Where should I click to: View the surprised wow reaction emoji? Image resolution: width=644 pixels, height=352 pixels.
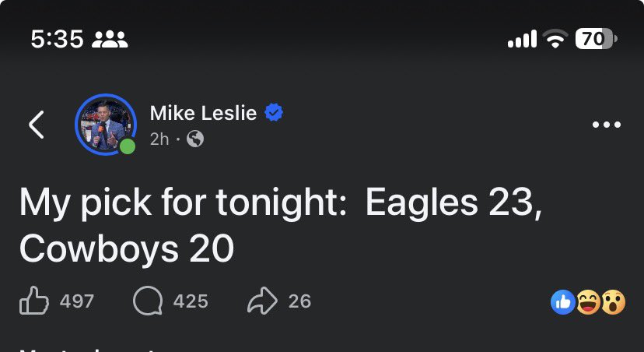[x=613, y=302]
